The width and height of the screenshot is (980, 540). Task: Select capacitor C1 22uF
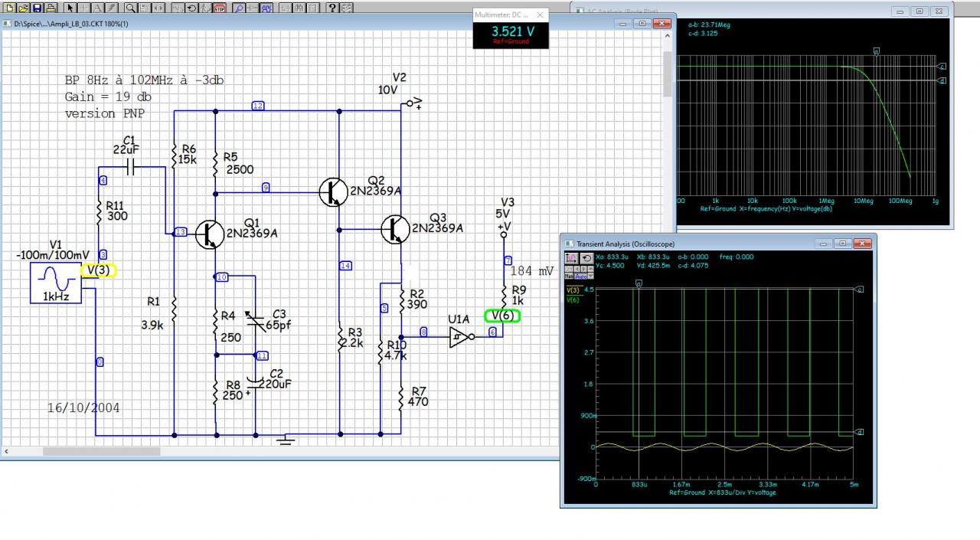click(131, 167)
